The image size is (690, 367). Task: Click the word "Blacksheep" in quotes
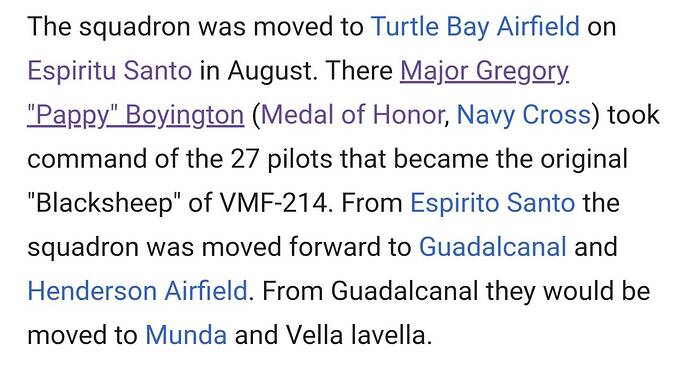[x=104, y=203]
